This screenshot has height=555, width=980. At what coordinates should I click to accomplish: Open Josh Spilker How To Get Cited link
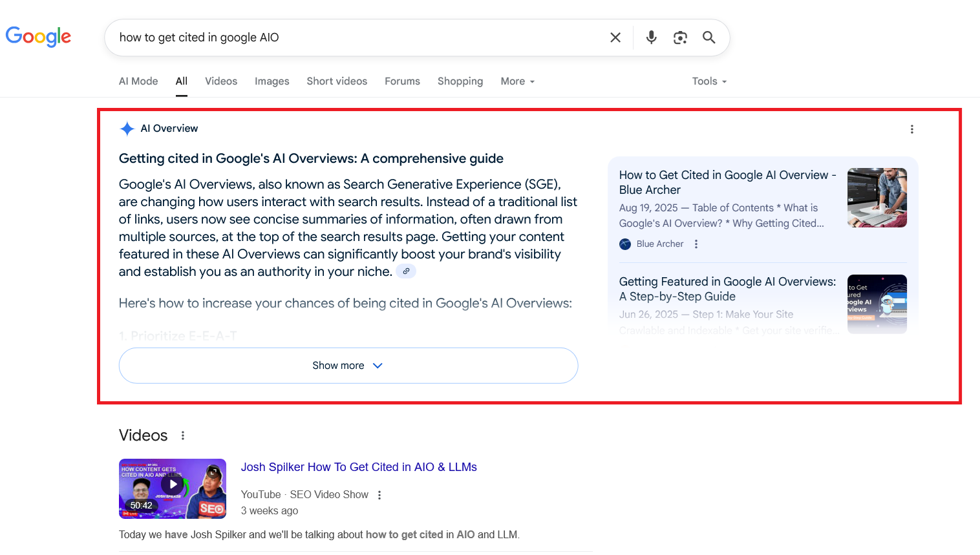pos(359,467)
